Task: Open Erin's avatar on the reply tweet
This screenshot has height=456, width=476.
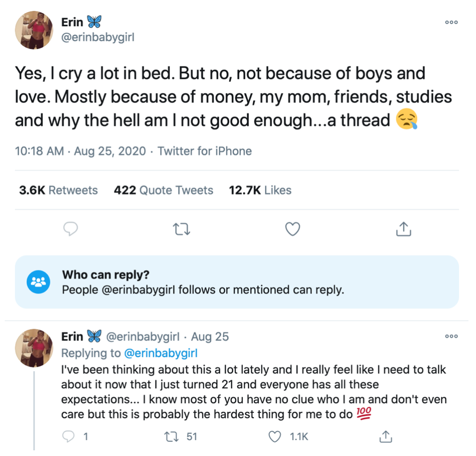Action: tap(34, 348)
